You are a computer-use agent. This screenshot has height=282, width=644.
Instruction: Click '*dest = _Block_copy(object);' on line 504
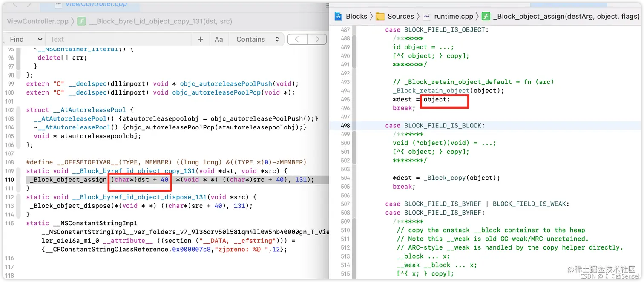(446, 178)
